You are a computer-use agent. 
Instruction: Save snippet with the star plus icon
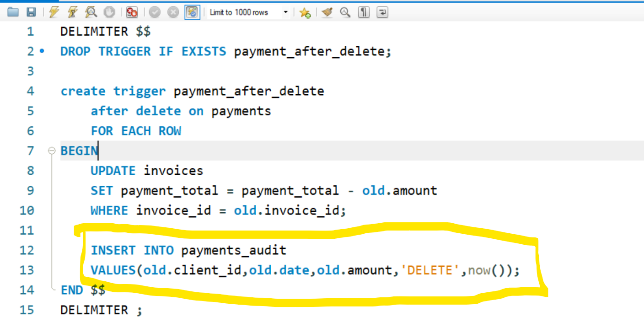click(305, 13)
